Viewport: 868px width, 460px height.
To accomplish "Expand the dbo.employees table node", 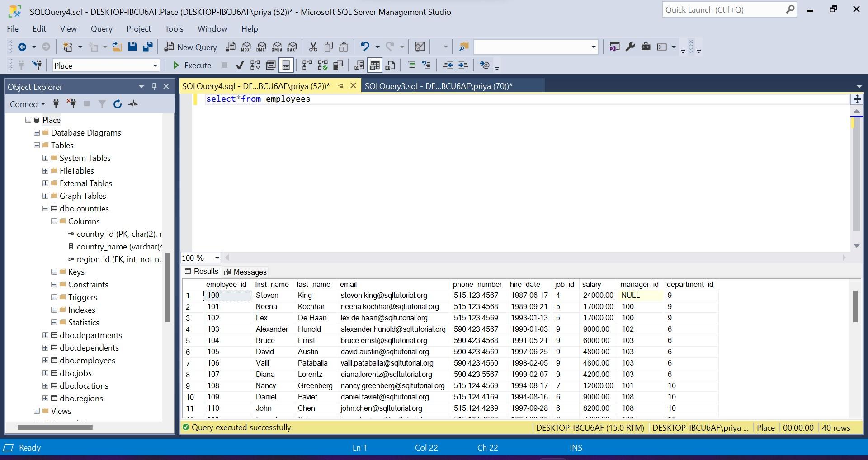I will point(45,360).
